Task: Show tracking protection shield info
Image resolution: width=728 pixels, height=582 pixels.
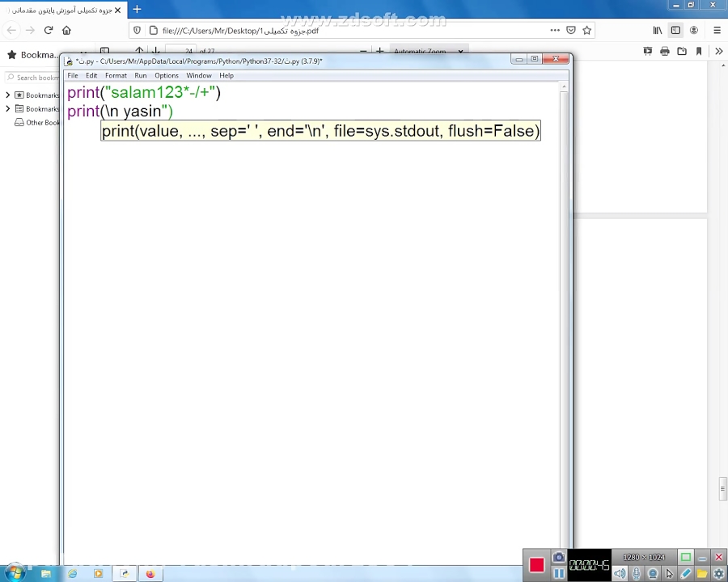Action: 137,30
